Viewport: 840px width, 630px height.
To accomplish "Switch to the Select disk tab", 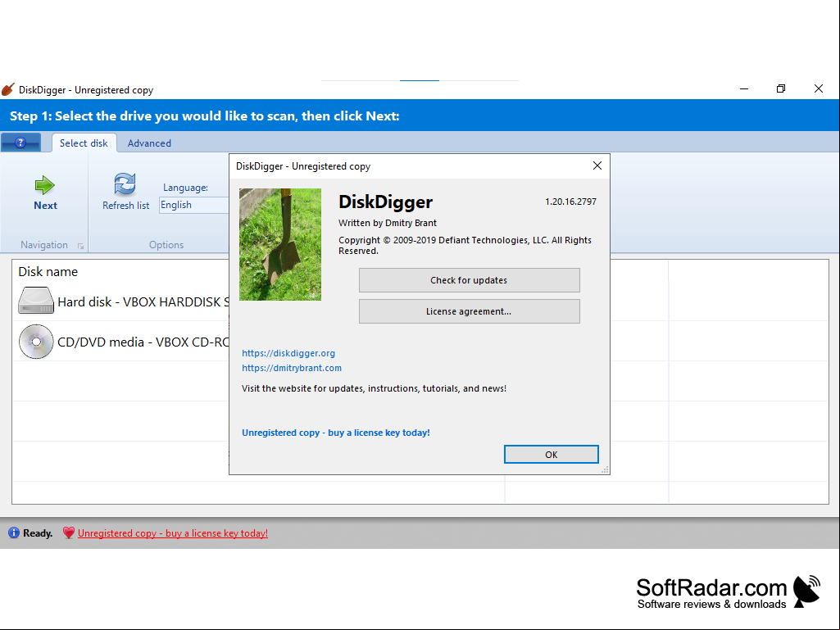I will point(84,143).
